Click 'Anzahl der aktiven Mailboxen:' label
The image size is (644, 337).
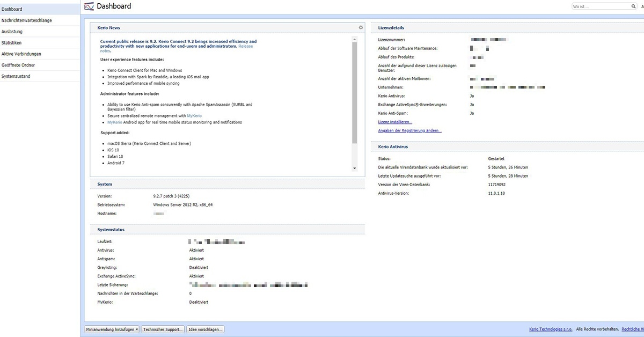[404, 79]
